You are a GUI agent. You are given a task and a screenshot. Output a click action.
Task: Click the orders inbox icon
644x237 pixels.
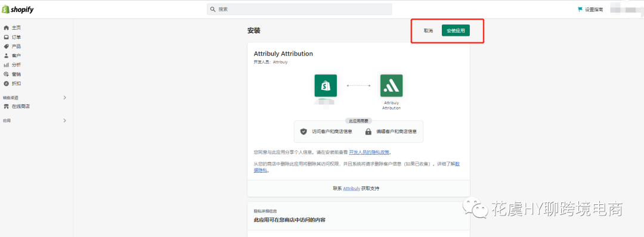6,38
